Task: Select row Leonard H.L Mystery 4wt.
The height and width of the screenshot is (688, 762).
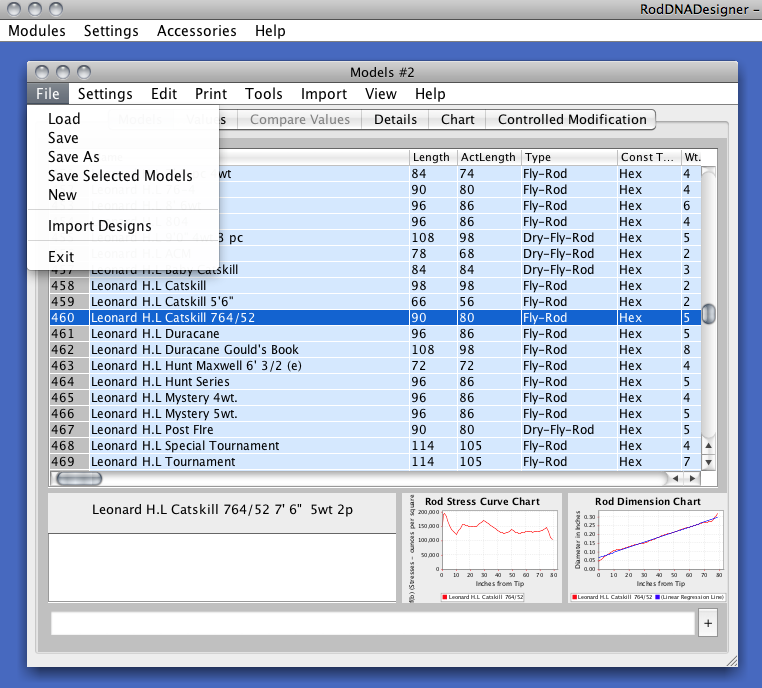Action: coord(375,398)
